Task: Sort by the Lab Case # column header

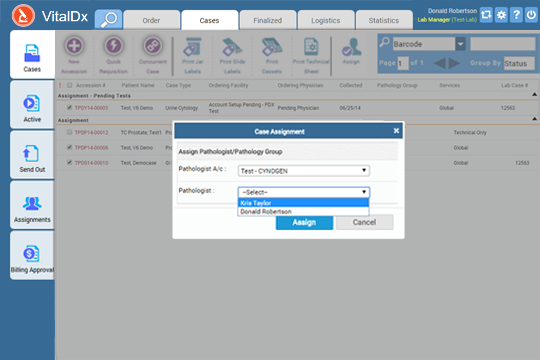Action: (515, 85)
